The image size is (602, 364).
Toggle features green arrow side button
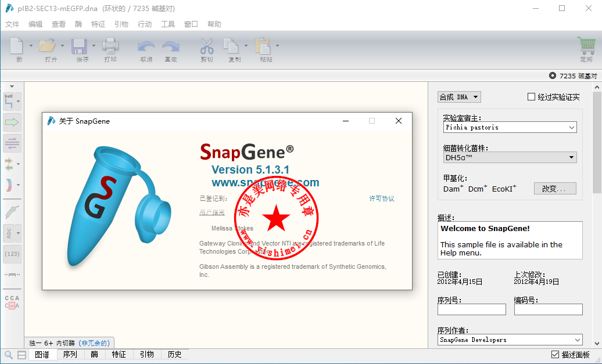pyautogui.click(x=12, y=122)
